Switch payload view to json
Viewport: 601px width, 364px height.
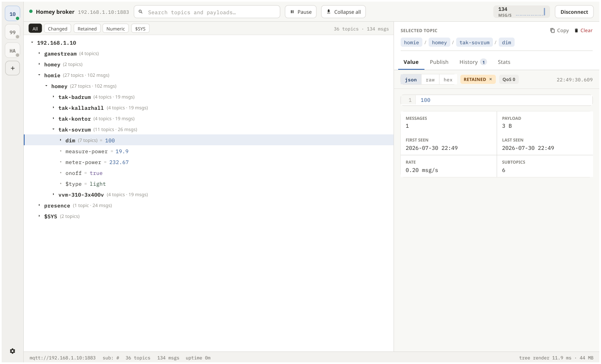tap(411, 79)
